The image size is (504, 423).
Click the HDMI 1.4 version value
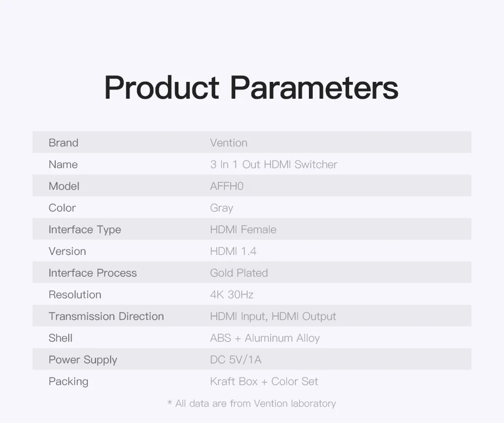pyautogui.click(x=233, y=251)
